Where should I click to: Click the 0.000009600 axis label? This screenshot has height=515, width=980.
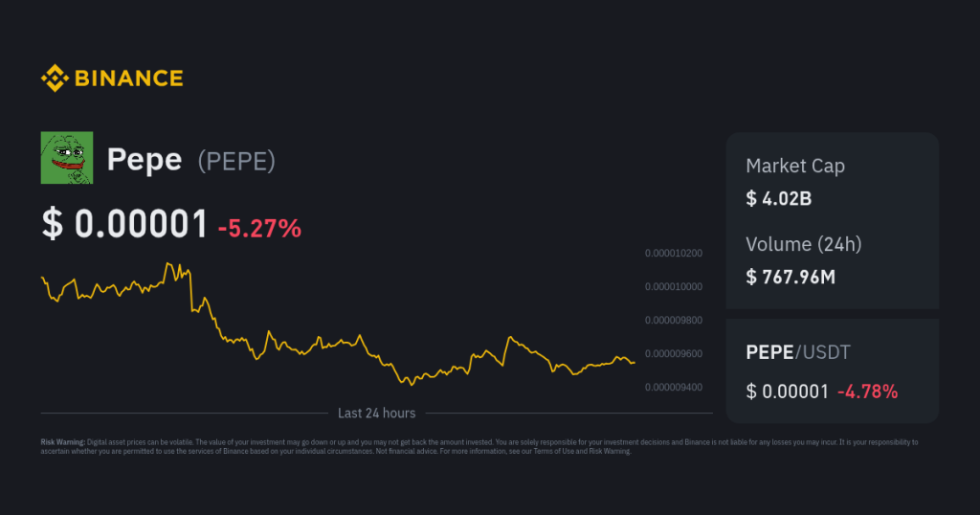point(674,354)
